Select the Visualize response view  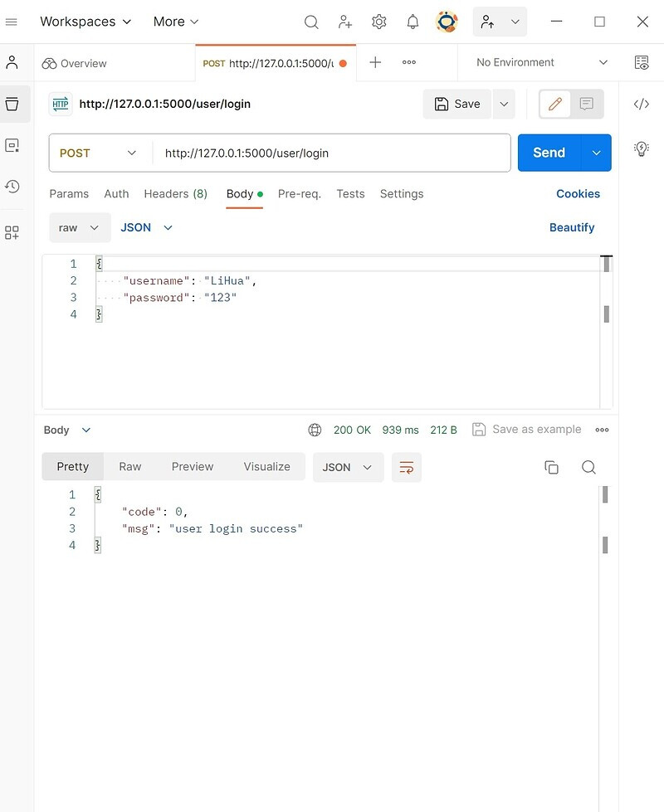pyautogui.click(x=266, y=467)
